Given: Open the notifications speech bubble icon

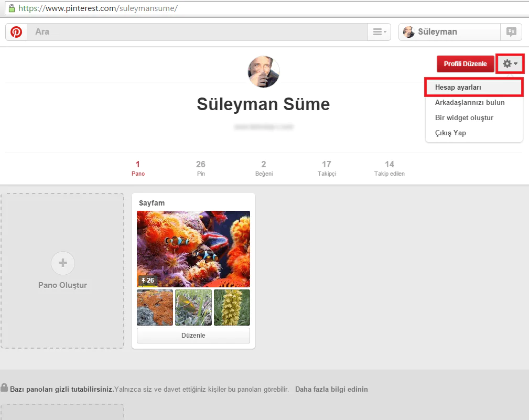Looking at the screenshot, I should (x=511, y=32).
